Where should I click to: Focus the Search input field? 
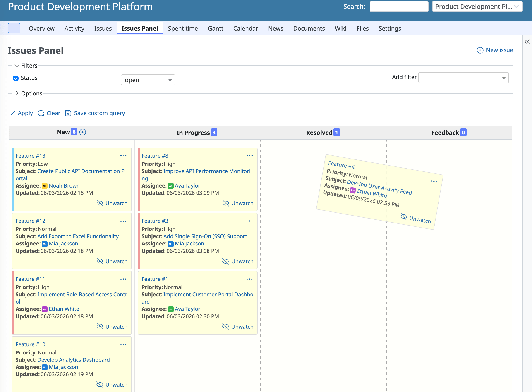pos(399,6)
